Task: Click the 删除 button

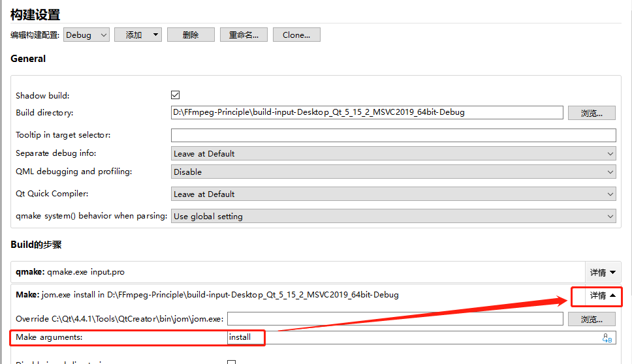Action: (x=191, y=35)
